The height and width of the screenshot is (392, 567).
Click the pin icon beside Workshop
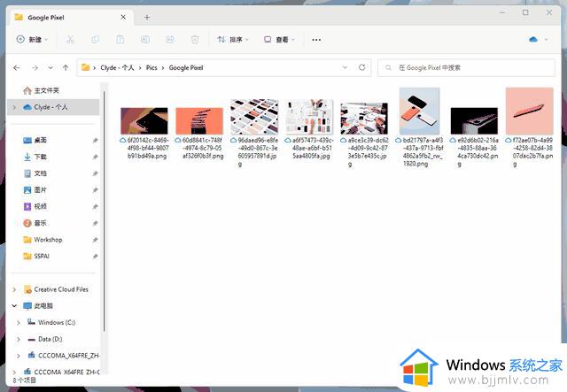point(95,240)
